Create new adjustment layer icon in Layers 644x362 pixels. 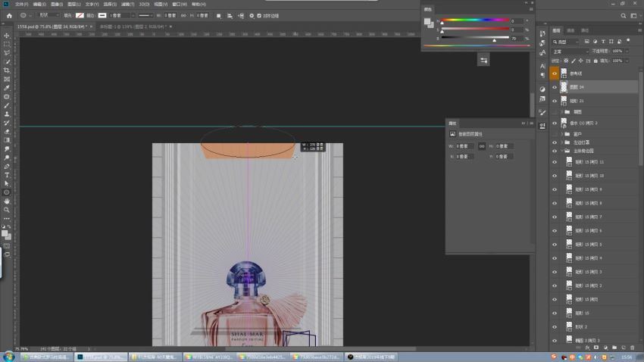click(x=605, y=348)
